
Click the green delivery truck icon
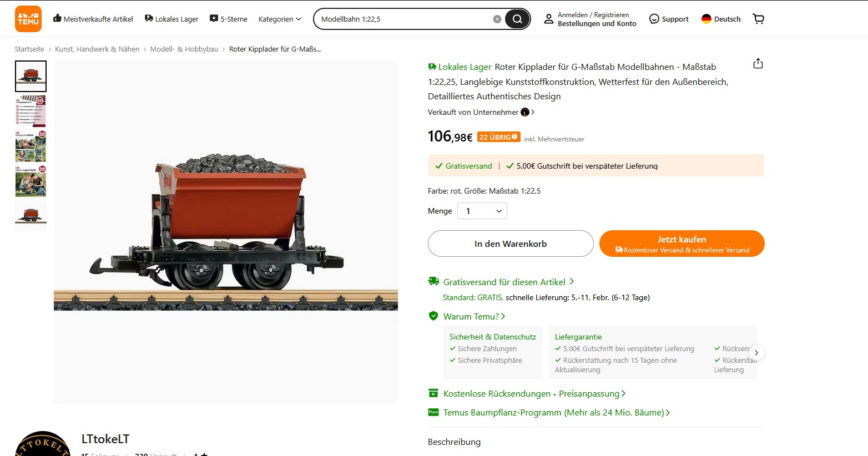coord(433,281)
